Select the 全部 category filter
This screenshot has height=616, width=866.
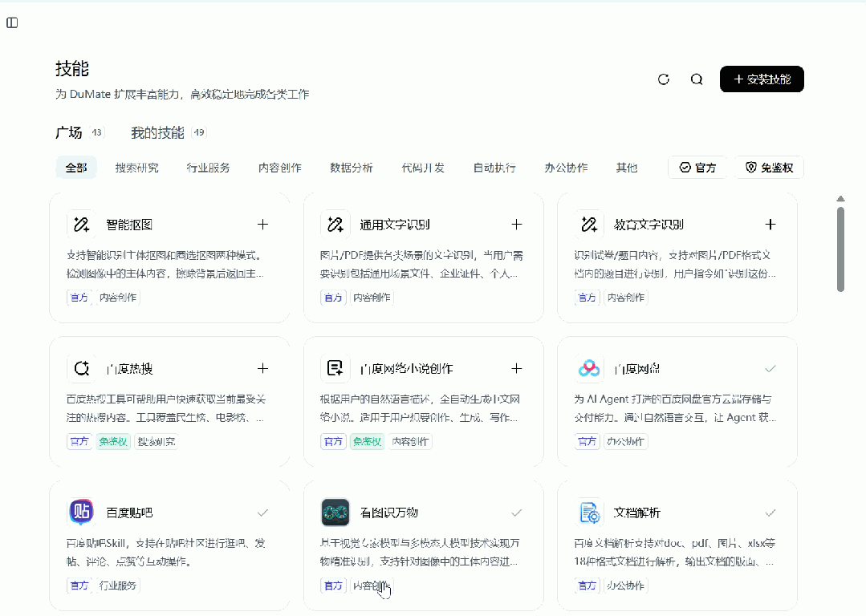click(76, 168)
